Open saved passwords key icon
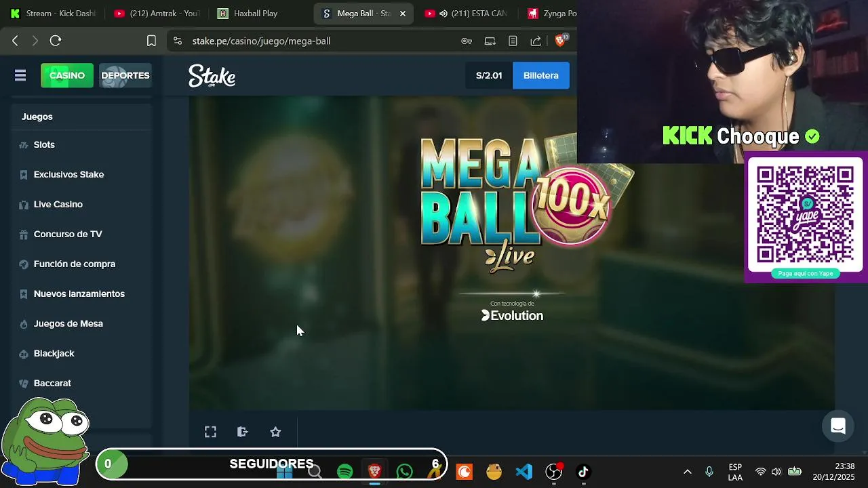Screen dimensions: 868x488 click(467, 41)
